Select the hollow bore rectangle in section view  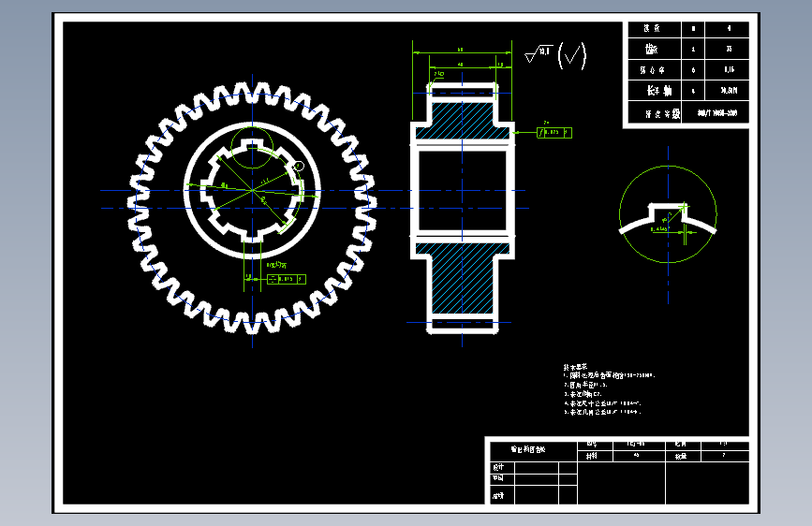click(x=463, y=191)
